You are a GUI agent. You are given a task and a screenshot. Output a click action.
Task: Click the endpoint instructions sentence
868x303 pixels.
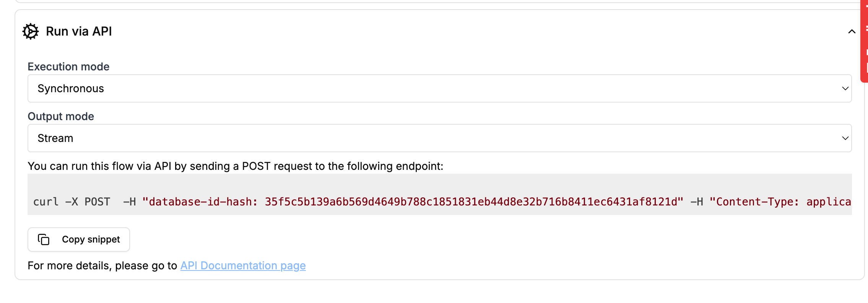(x=236, y=166)
